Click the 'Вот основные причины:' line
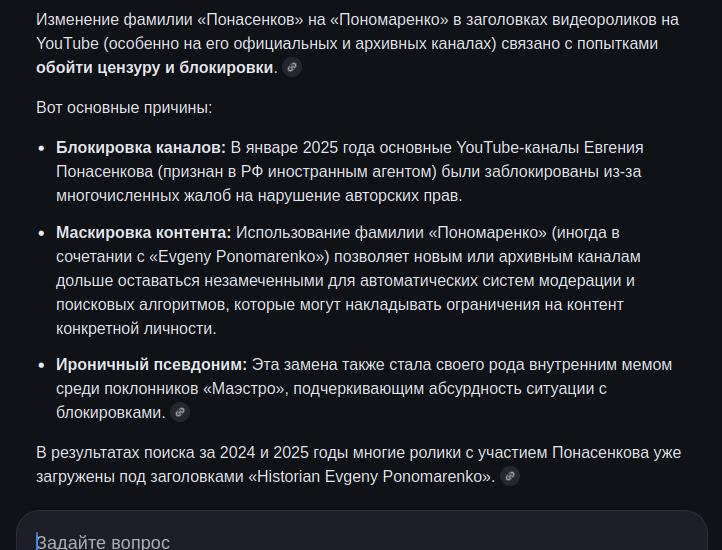This screenshot has width=722, height=550. coord(124,108)
